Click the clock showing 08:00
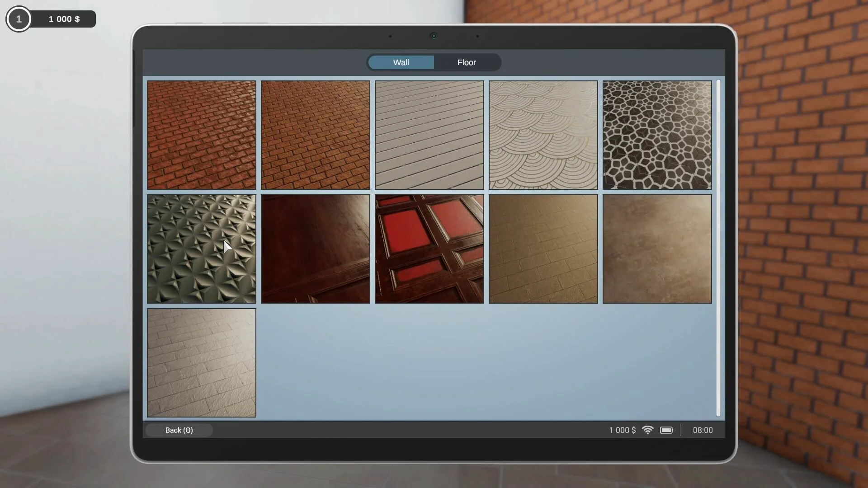This screenshot has width=868, height=488. pyautogui.click(x=702, y=430)
